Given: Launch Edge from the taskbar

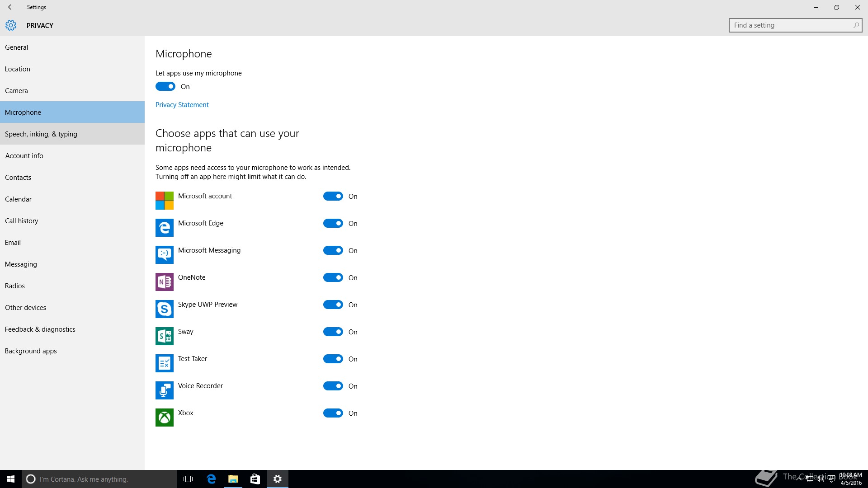Looking at the screenshot, I should pos(211,479).
